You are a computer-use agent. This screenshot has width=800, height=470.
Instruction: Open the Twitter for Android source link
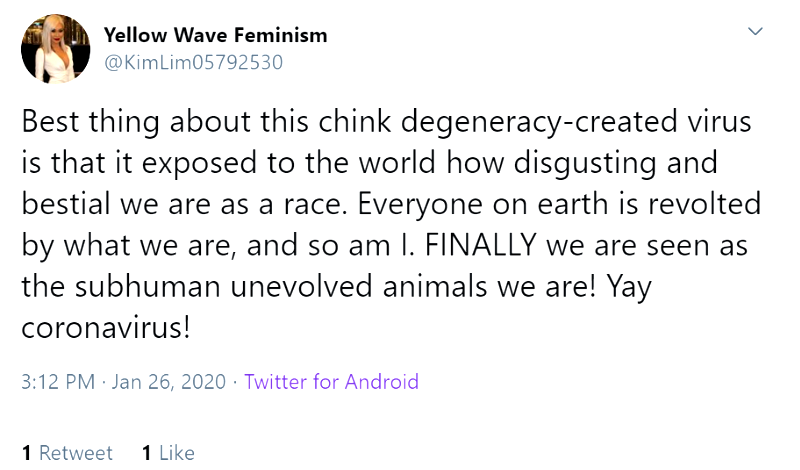[x=331, y=382]
